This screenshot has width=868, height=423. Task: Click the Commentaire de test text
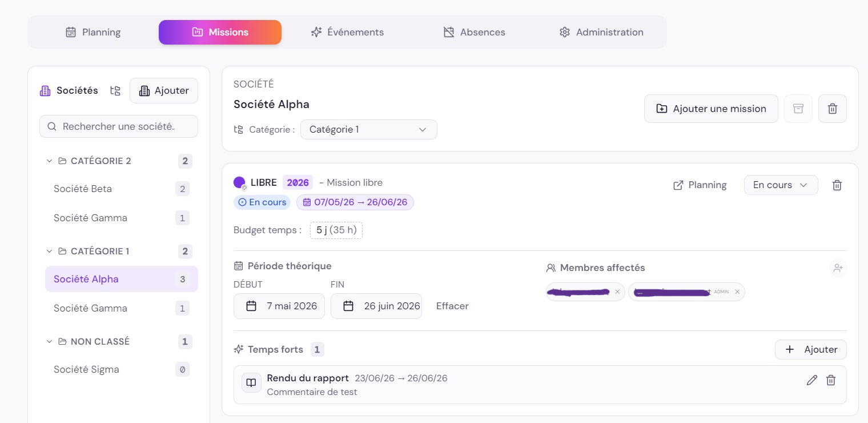pyautogui.click(x=312, y=392)
